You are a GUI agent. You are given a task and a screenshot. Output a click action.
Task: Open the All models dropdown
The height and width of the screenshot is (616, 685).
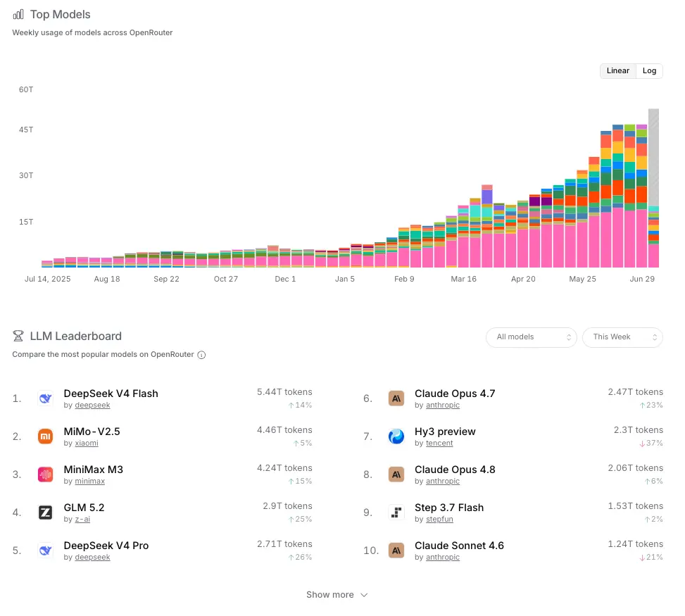532,337
